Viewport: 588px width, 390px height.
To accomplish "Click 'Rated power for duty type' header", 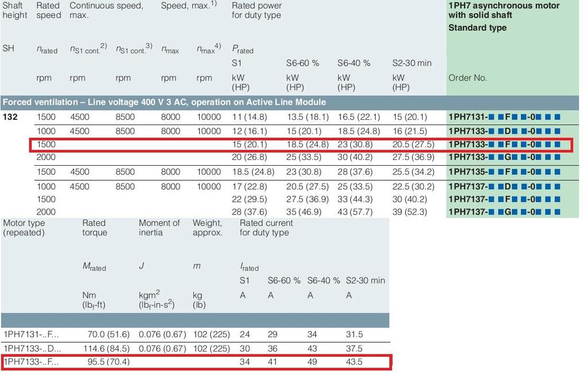I will [x=257, y=10].
